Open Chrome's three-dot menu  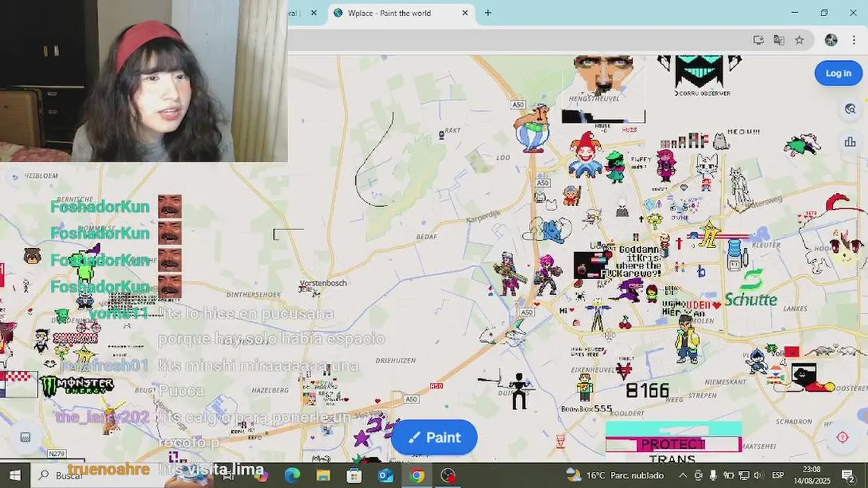(854, 40)
